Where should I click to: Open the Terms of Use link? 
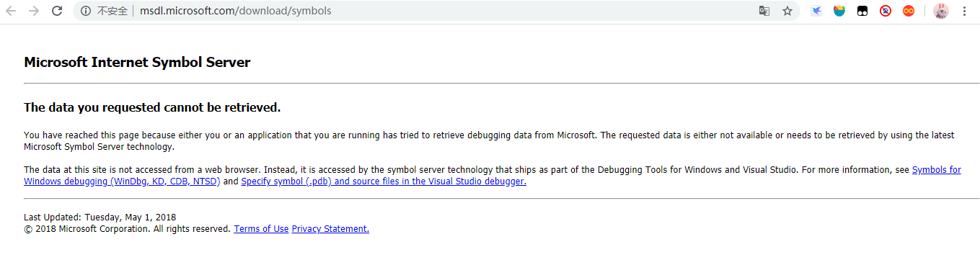(x=261, y=229)
